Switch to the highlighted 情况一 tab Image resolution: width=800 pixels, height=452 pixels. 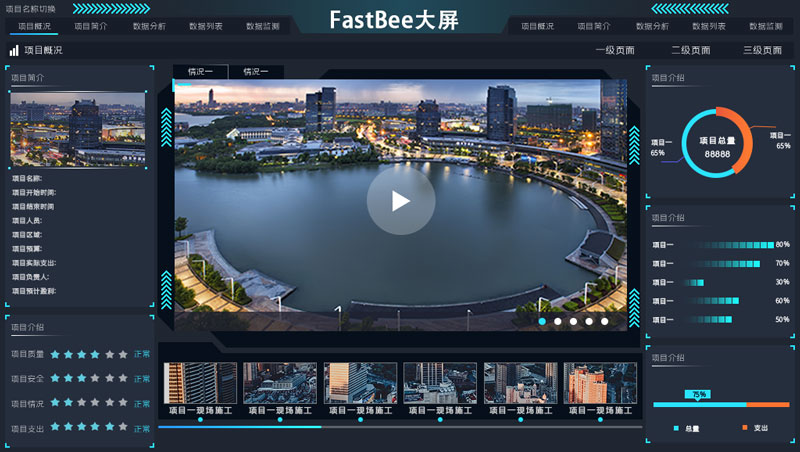200,72
